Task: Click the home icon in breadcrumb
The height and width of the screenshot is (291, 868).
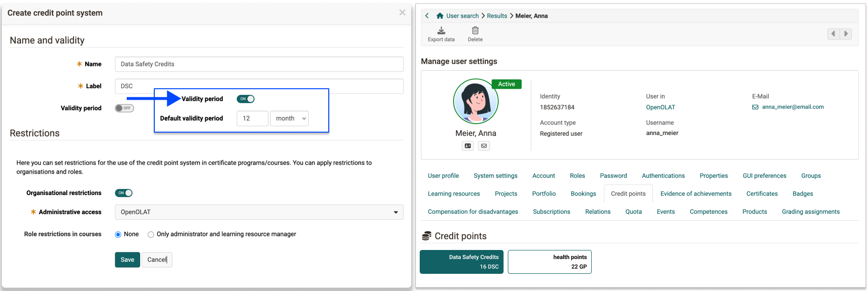Action: tap(440, 16)
